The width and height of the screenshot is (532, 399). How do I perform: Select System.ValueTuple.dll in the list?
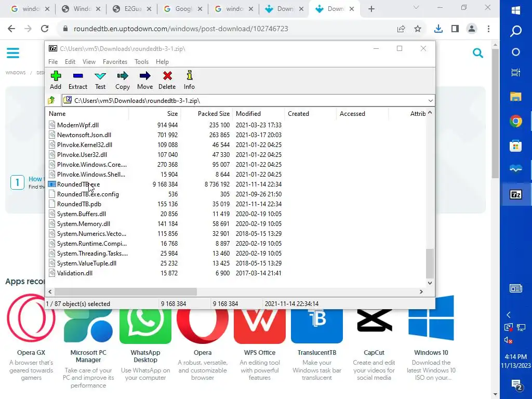[87, 263]
